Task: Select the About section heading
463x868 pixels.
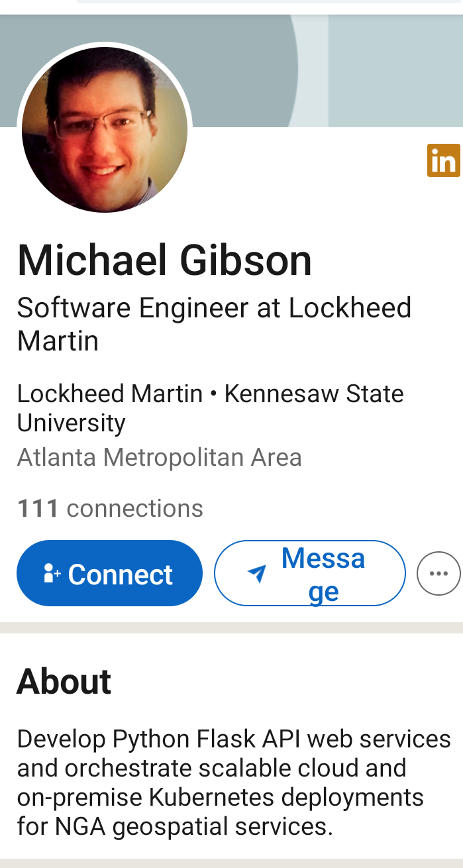Action: coord(64,681)
